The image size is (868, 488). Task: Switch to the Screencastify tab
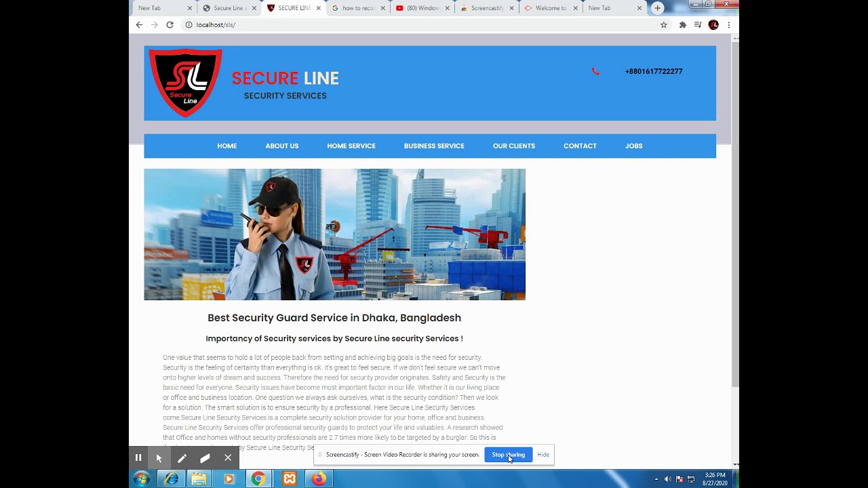coord(486,8)
